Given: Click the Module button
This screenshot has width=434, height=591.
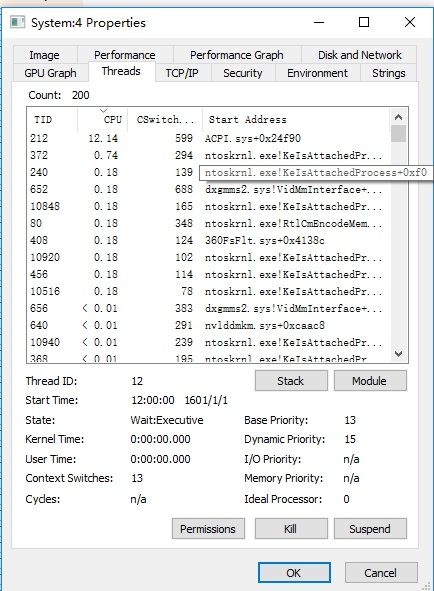Looking at the screenshot, I should tap(370, 381).
